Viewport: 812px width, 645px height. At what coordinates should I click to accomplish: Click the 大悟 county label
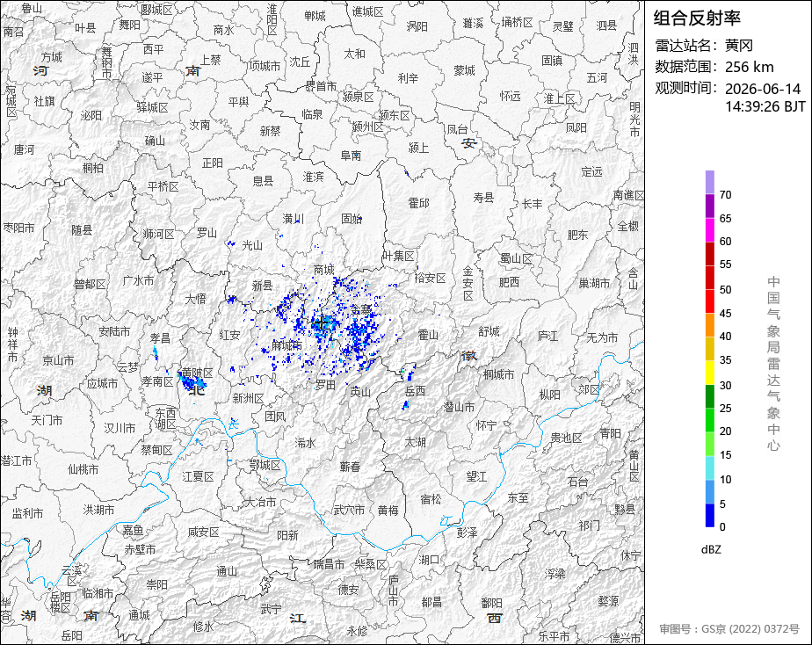196,299
